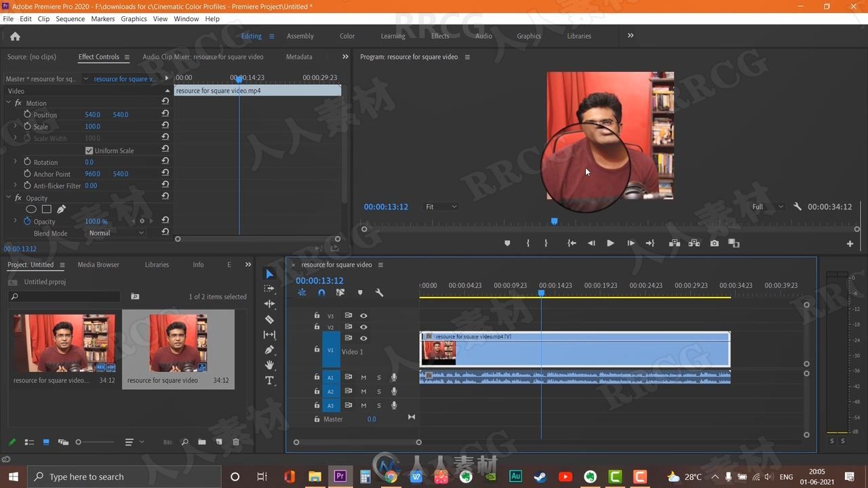Screen dimensions: 868x488
Task: Select free draw bezier mask pen
Action: 61,209
